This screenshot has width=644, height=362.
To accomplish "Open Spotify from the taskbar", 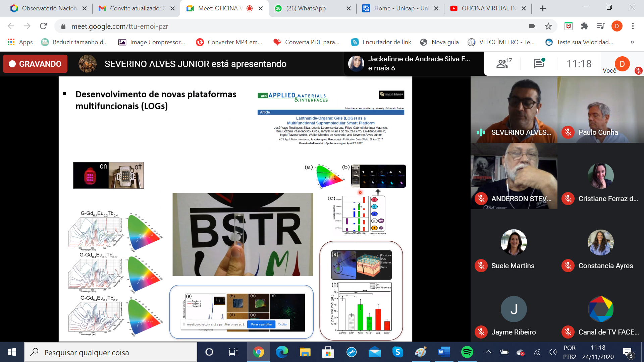I will pos(467,352).
